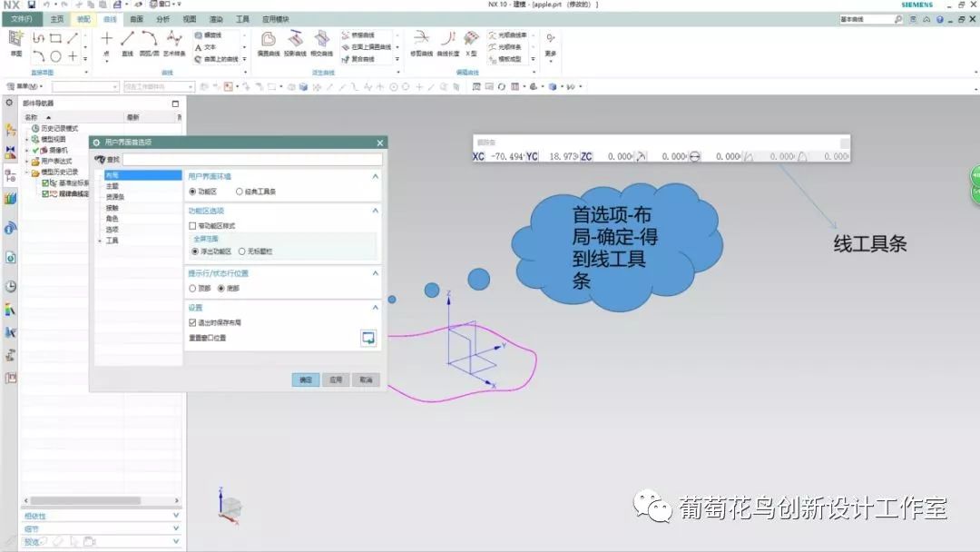
Task: Click the Helix (螺旋线) tool
Action: 209,35
